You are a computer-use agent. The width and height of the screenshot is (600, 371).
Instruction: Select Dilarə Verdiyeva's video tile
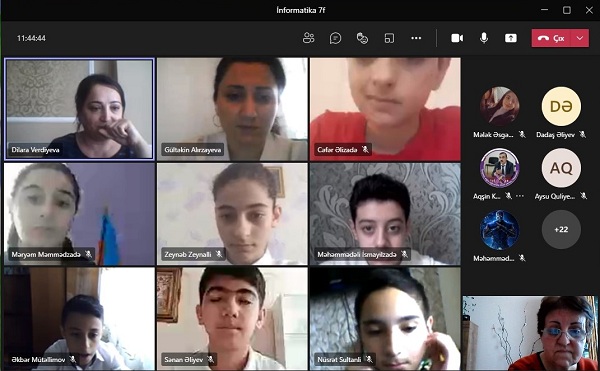click(79, 109)
